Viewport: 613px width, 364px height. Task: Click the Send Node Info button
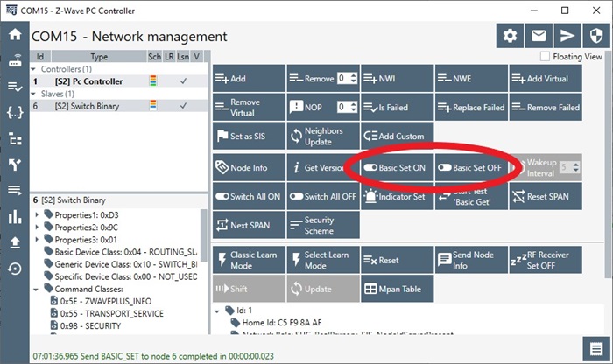point(471,260)
